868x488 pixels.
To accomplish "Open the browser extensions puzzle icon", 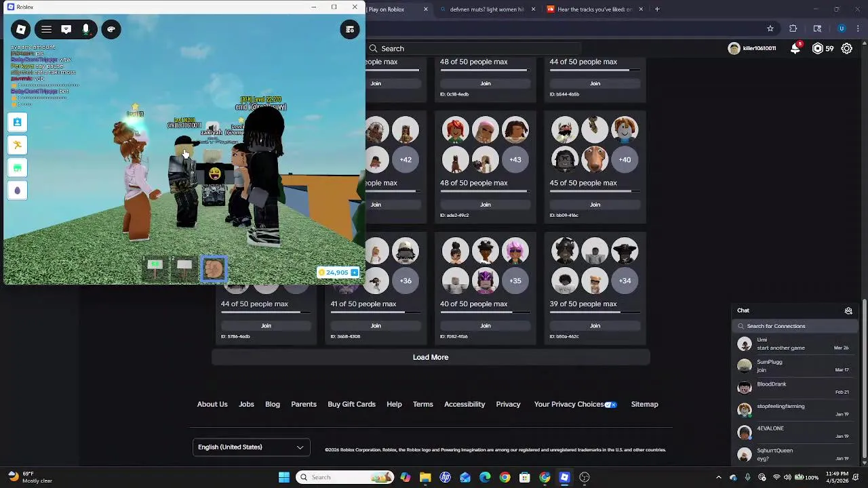I will (793, 28).
